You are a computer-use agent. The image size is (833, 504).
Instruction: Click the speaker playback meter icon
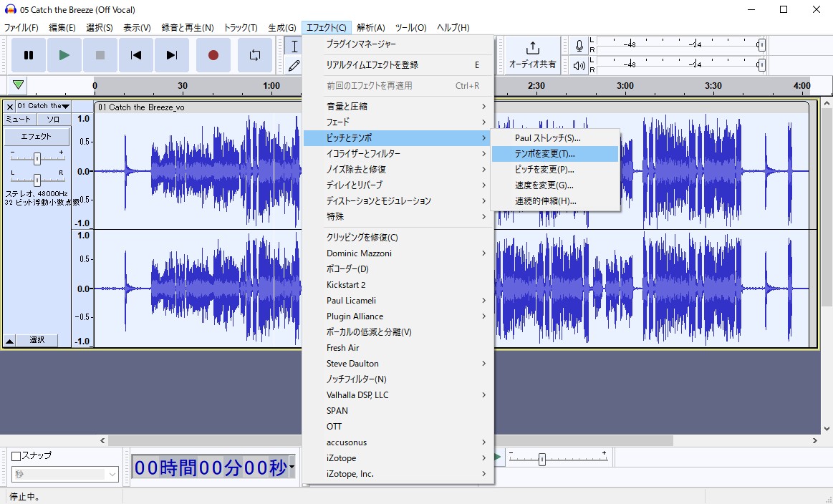click(579, 66)
